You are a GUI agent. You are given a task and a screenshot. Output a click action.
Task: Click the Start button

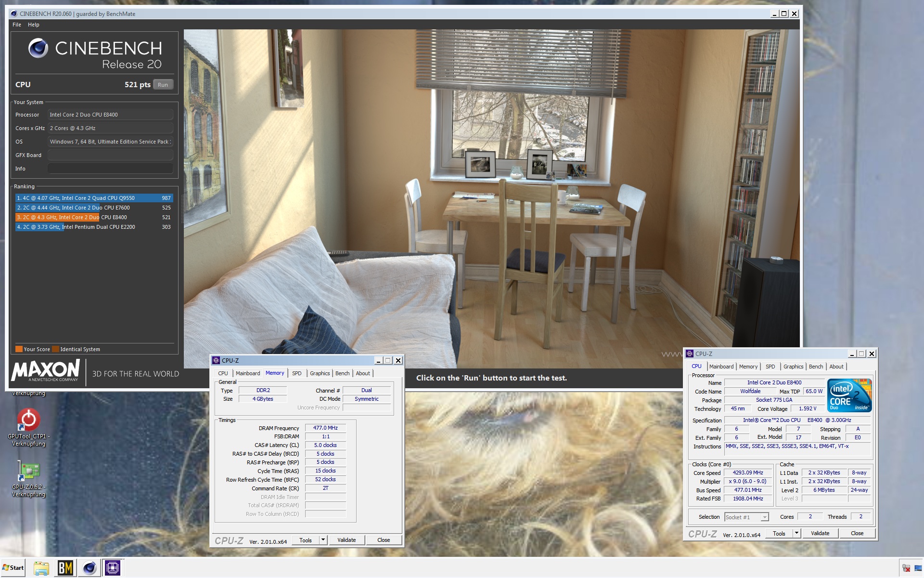[13, 568]
